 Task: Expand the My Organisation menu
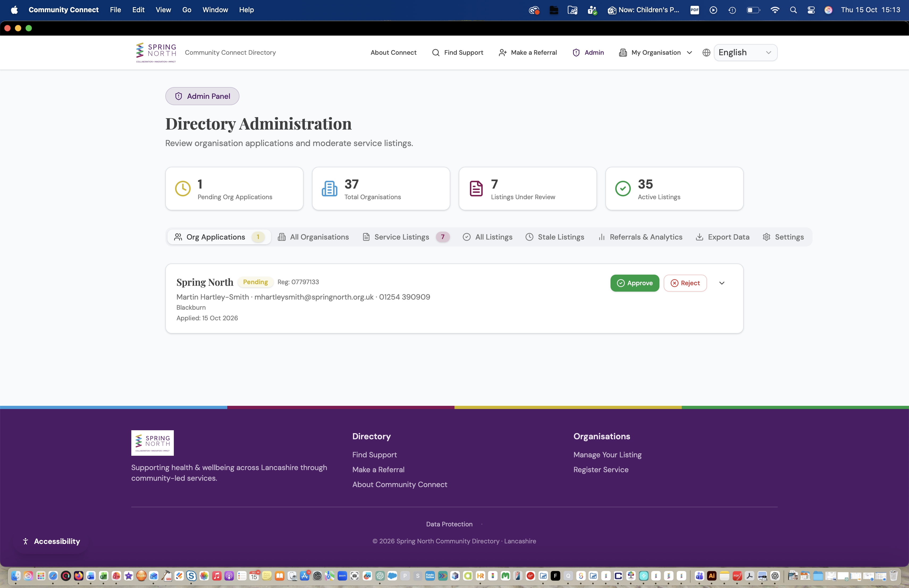(655, 53)
